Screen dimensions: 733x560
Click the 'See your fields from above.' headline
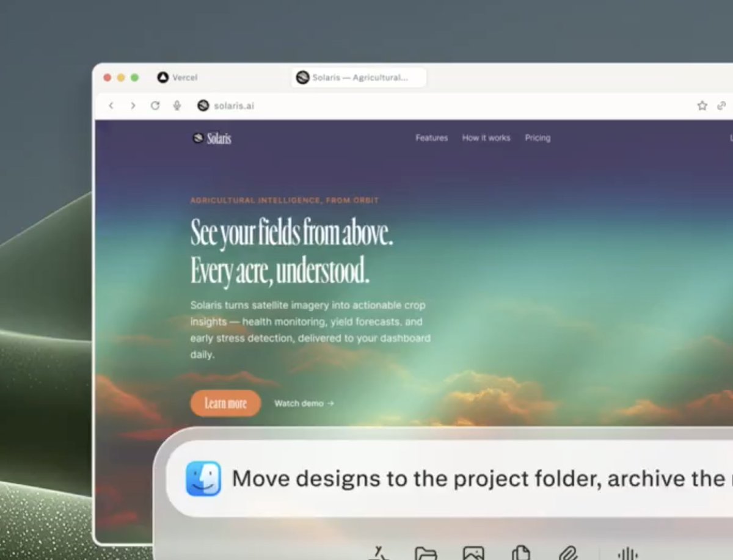pyautogui.click(x=291, y=233)
